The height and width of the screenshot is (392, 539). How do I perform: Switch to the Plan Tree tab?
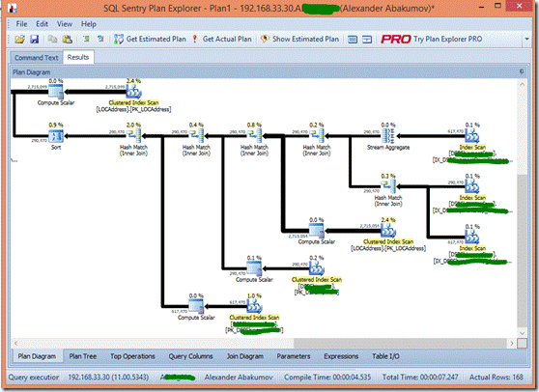(82, 356)
